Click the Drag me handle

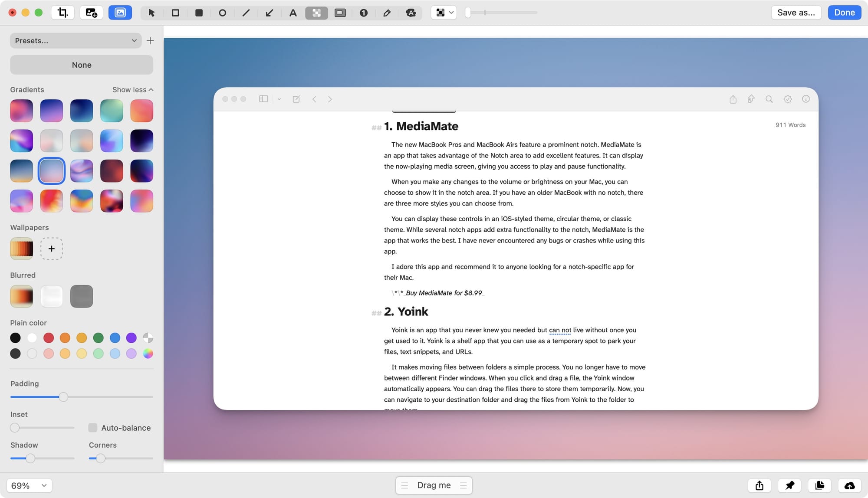tap(434, 485)
